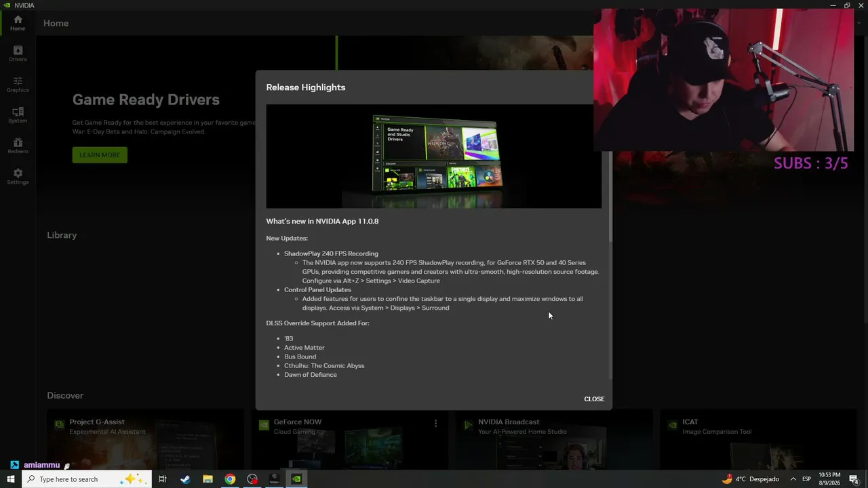Click the Project G-Assist icon
This screenshot has width=868, height=488.
click(60, 426)
